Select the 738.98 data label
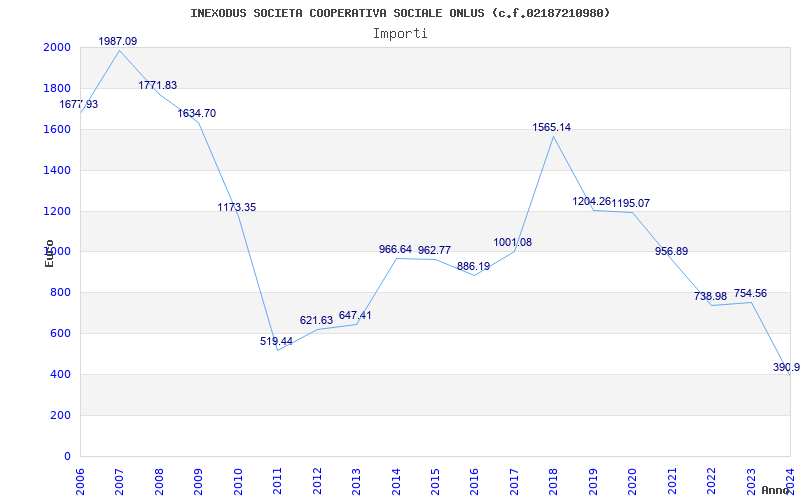Viewport: 800px width, 500px height. point(710,296)
